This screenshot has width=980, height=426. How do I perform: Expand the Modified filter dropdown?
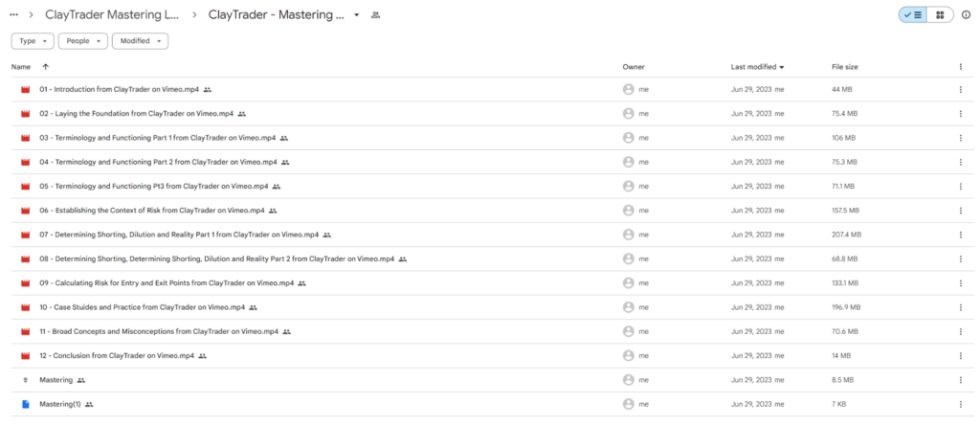140,41
